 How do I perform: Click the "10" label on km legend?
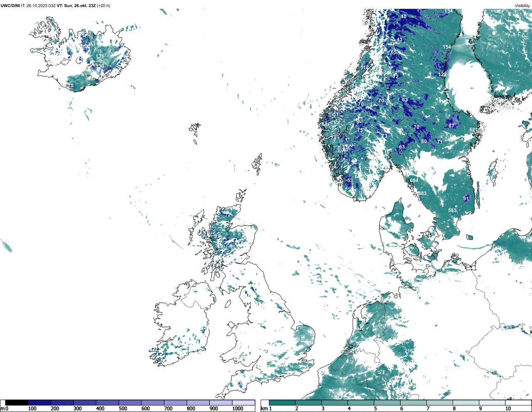(x=508, y=409)
